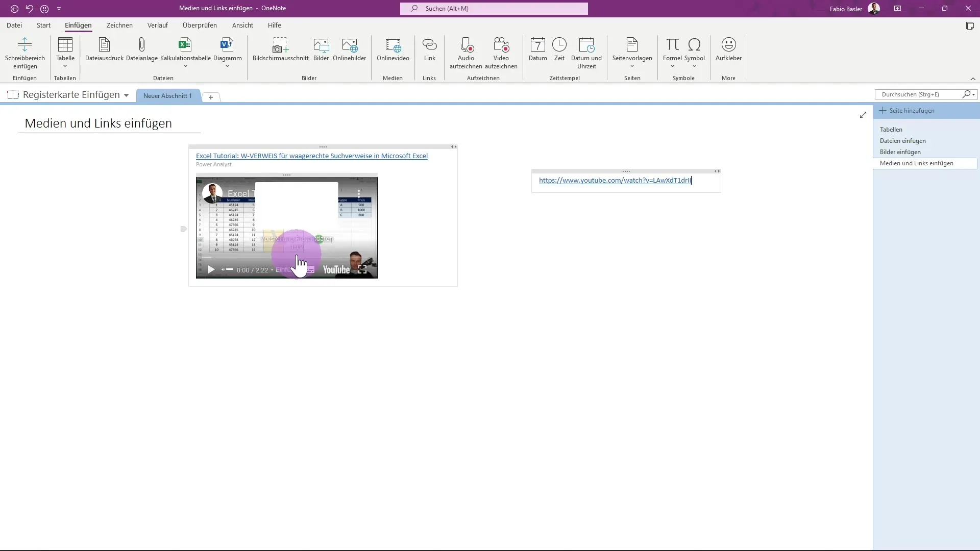
Task: Select the Medien und Links einfügen page
Action: pyautogui.click(x=925, y=163)
